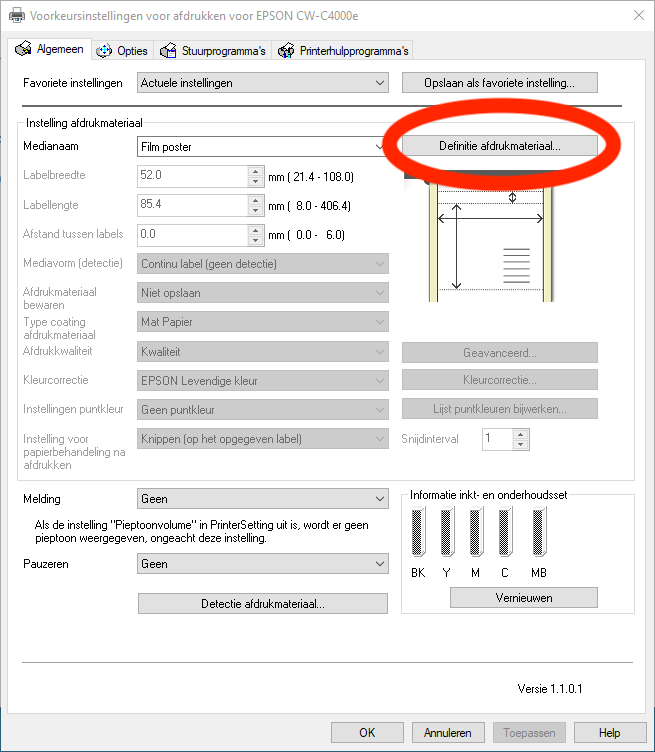Click Opslaan als favoriete instelling button
The height and width of the screenshot is (752, 655).
pos(500,83)
